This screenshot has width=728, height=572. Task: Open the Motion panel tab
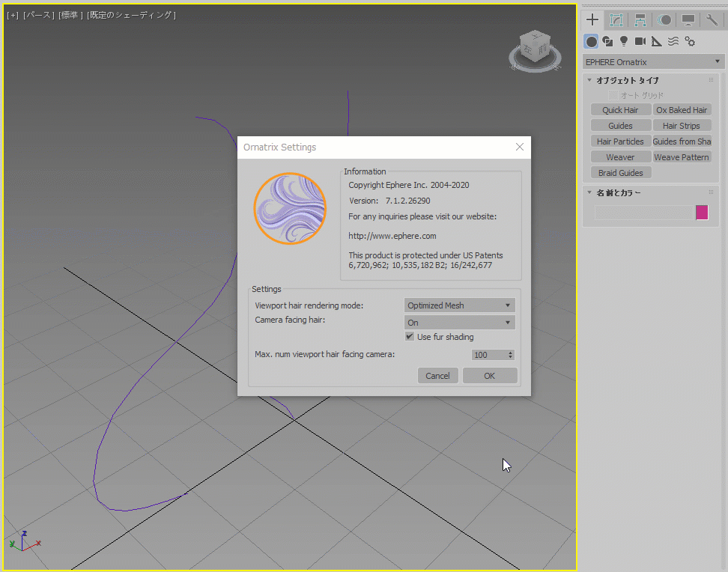tap(664, 20)
